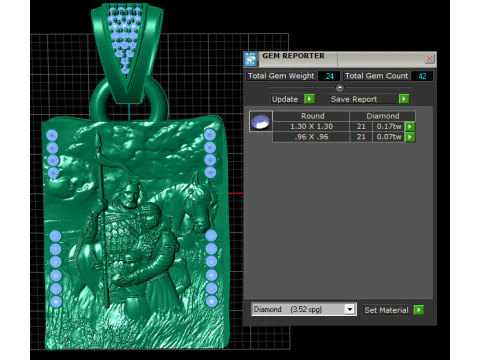
Task: Click the Diamond column header
Action: (x=383, y=116)
